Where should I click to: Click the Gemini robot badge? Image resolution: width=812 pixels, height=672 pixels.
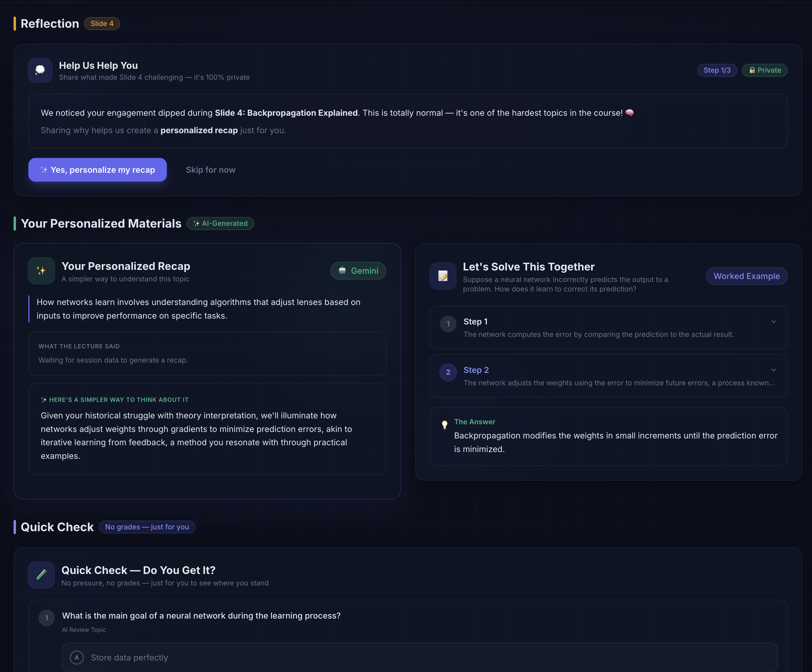(358, 271)
